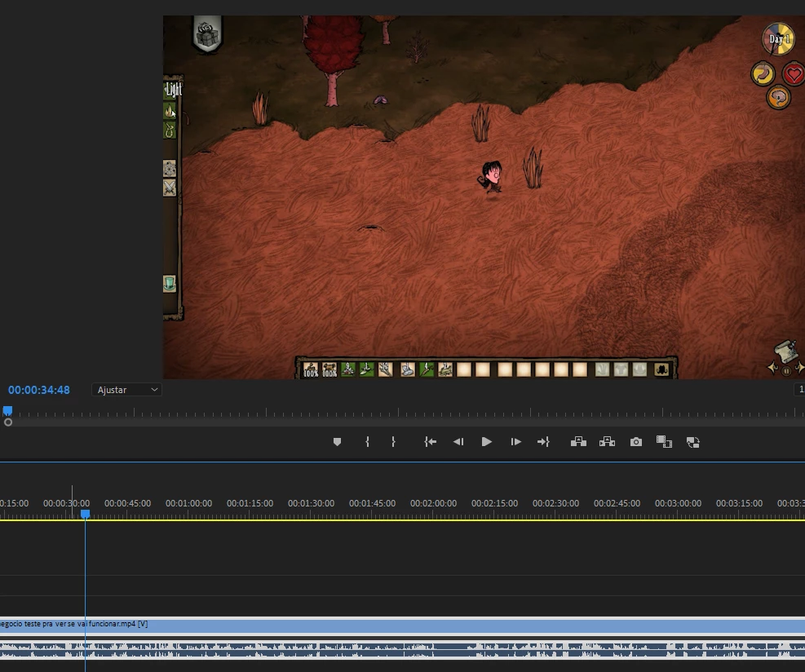
Task: Go to the Out point
Action: click(x=544, y=442)
